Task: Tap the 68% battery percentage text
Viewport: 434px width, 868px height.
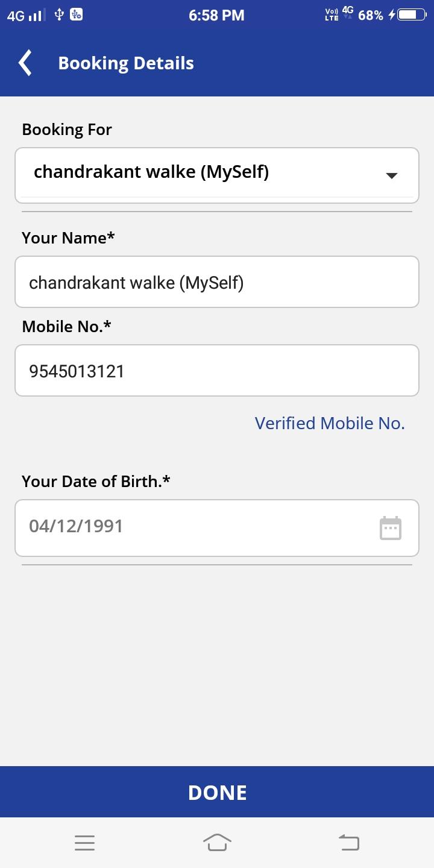Action: pyautogui.click(x=371, y=15)
